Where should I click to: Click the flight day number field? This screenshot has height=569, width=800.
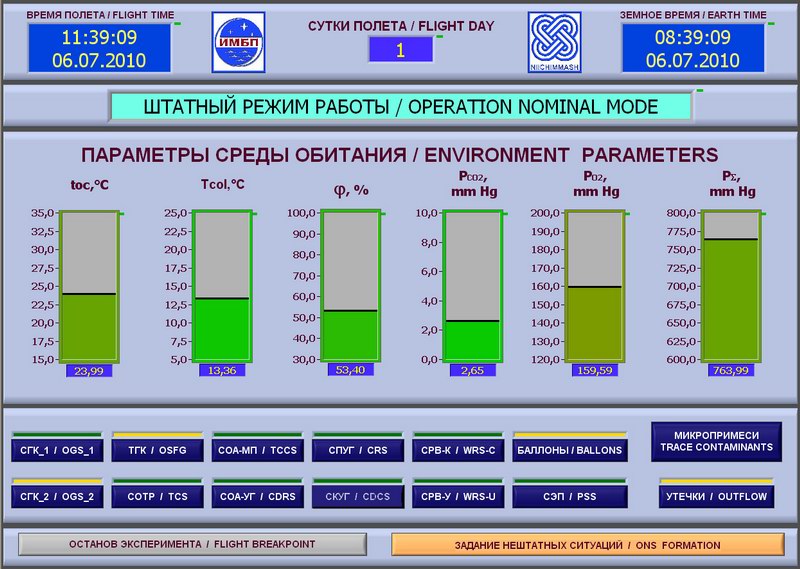pyautogui.click(x=400, y=50)
